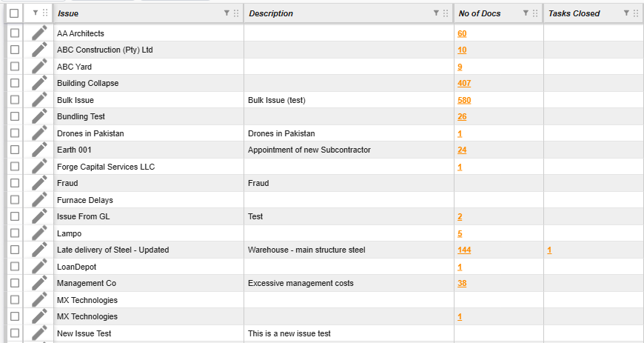Click the edit pencil for LoanDepot
The image size is (644, 343).
tap(40, 267)
